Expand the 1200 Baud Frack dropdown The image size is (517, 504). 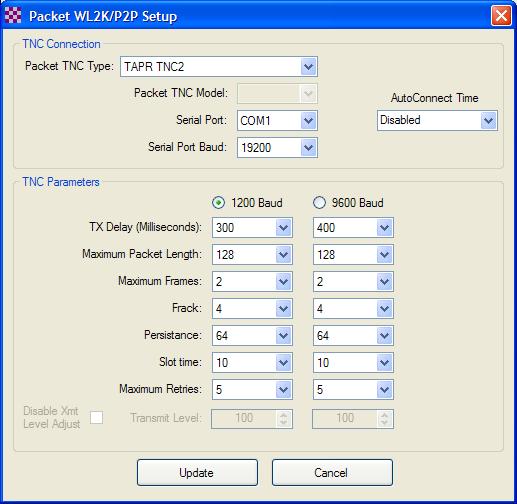[x=252, y=309]
